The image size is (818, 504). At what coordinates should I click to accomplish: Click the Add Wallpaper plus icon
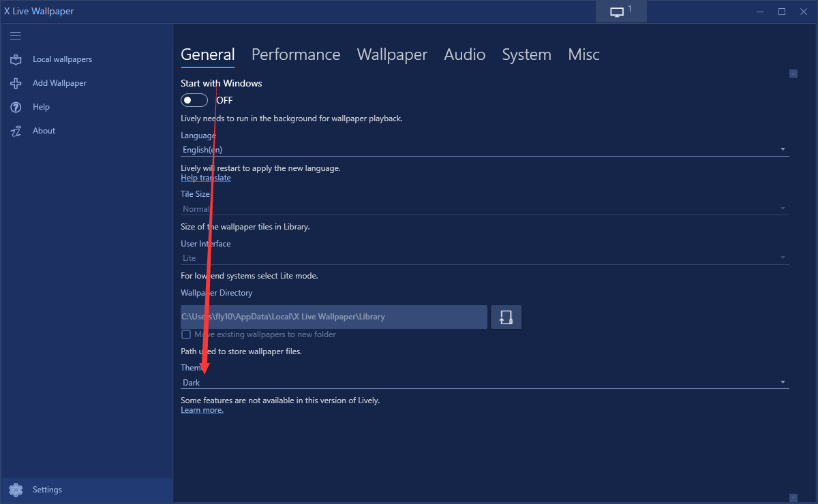[x=16, y=83]
